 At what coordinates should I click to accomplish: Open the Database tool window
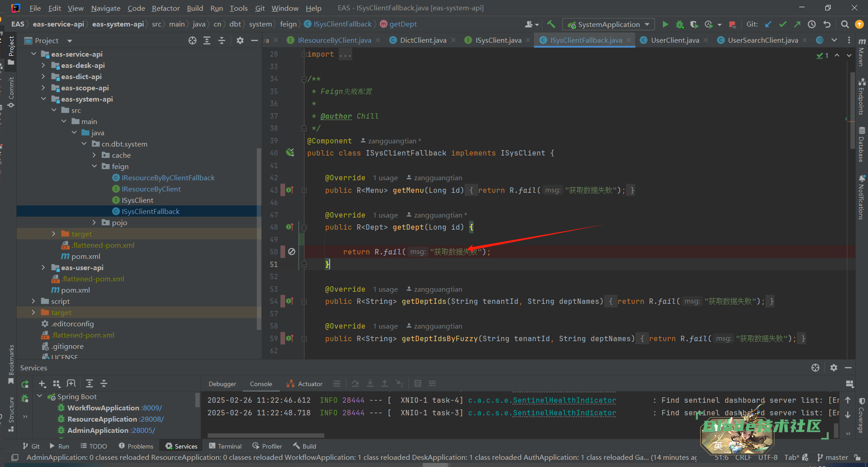pos(861,145)
